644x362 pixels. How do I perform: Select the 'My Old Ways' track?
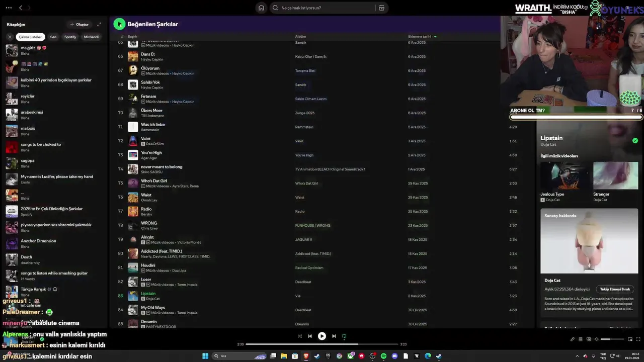point(153,307)
